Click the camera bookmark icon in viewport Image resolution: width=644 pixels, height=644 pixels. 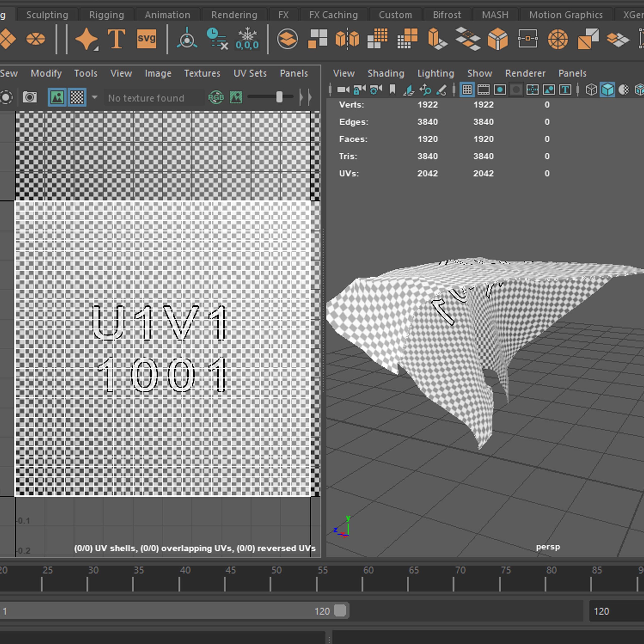pyautogui.click(x=392, y=89)
